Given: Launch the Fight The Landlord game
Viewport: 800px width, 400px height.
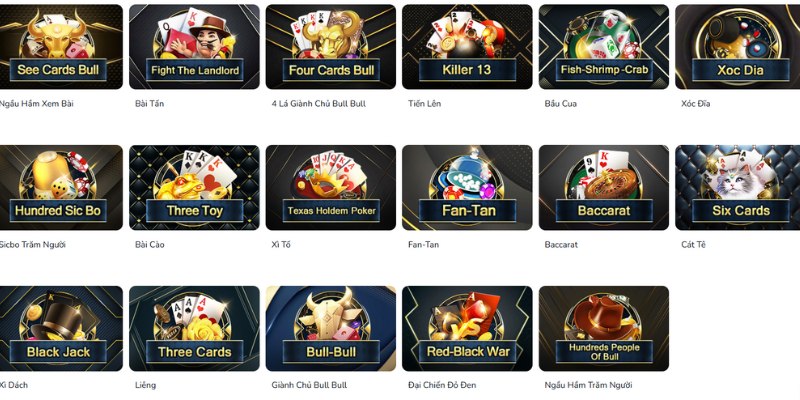Looking at the screenshot, I should click(x=194, y=47).
